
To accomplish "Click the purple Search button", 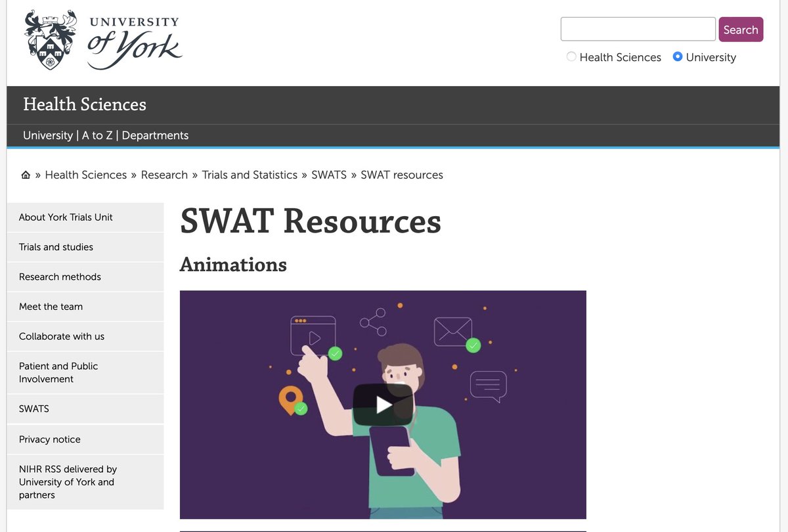I will point(741,29).
